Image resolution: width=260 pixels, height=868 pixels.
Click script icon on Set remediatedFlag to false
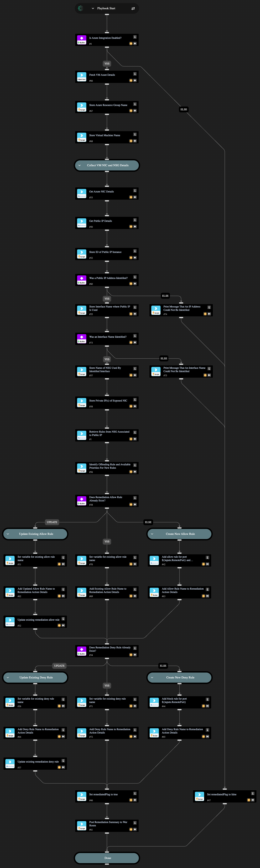[x=199, y=796]
